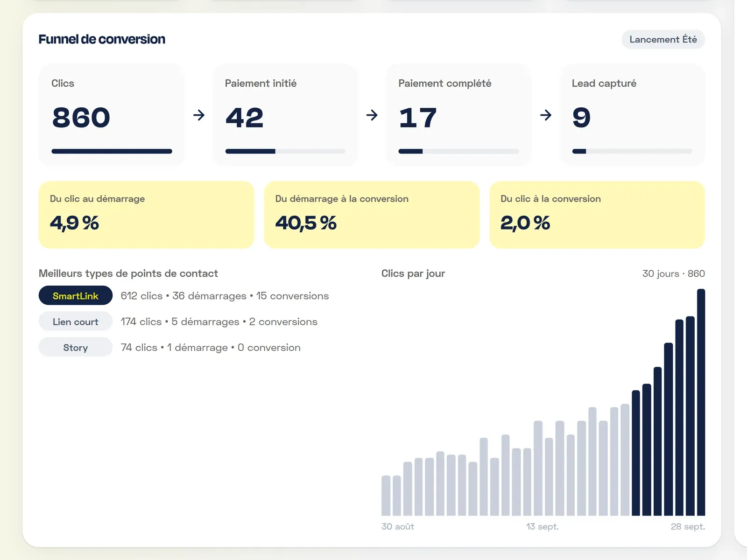
Task: Click the 17 value under Paiement complété
Action: (418, 117)
